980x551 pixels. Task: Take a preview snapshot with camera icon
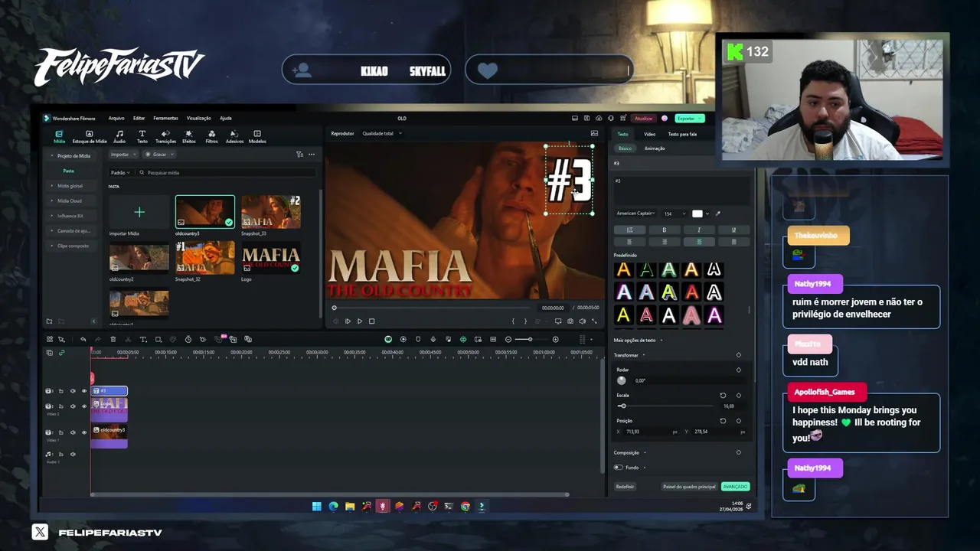click(570, 321)
